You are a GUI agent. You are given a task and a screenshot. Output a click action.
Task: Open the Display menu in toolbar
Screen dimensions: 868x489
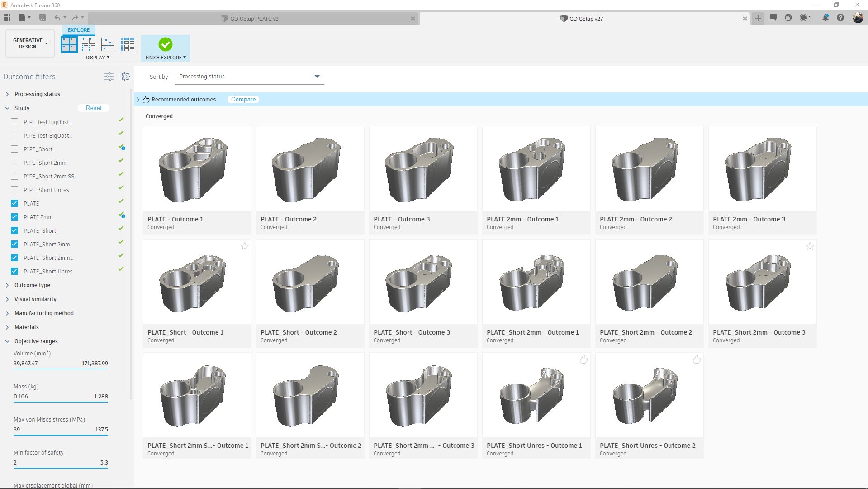[97, 58]
